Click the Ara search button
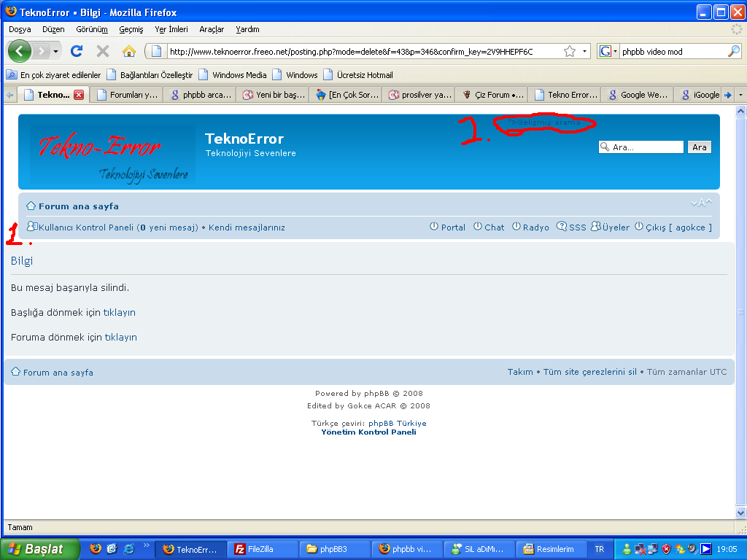Image resolution: width=747 pixels, height=560 pixels. [700, 147]
